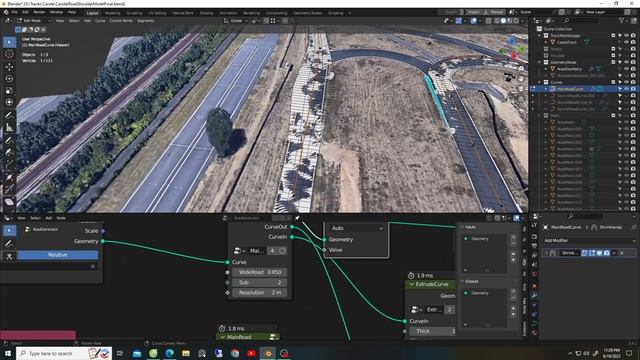
Task: Collapse the Outputs panel in node sidebar
Action: click(462, 282)
